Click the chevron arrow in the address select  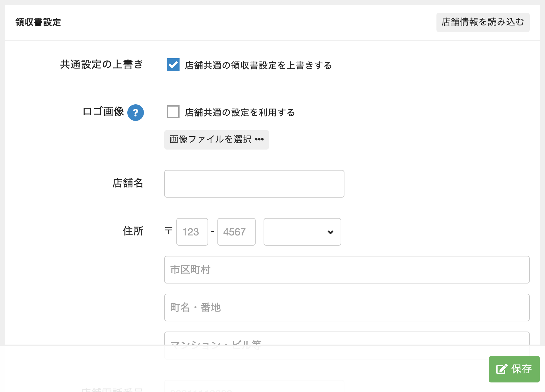[x=330, y=232]
